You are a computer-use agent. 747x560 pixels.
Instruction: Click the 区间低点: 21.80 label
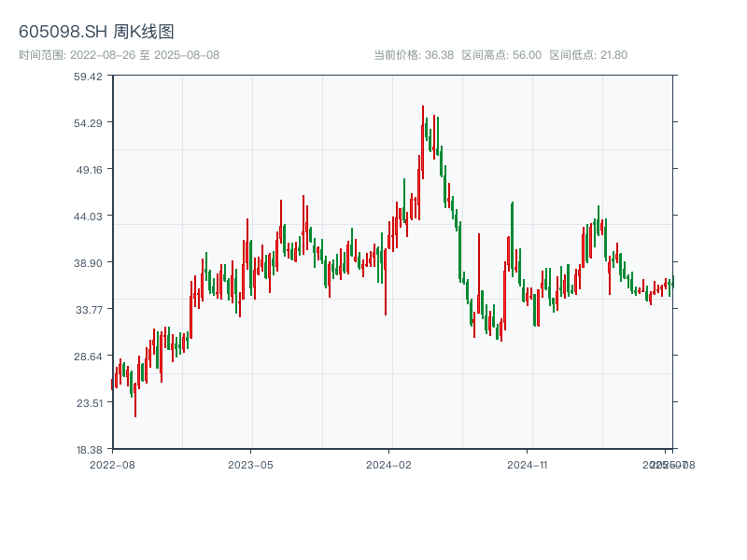click(x=588, y=55)
